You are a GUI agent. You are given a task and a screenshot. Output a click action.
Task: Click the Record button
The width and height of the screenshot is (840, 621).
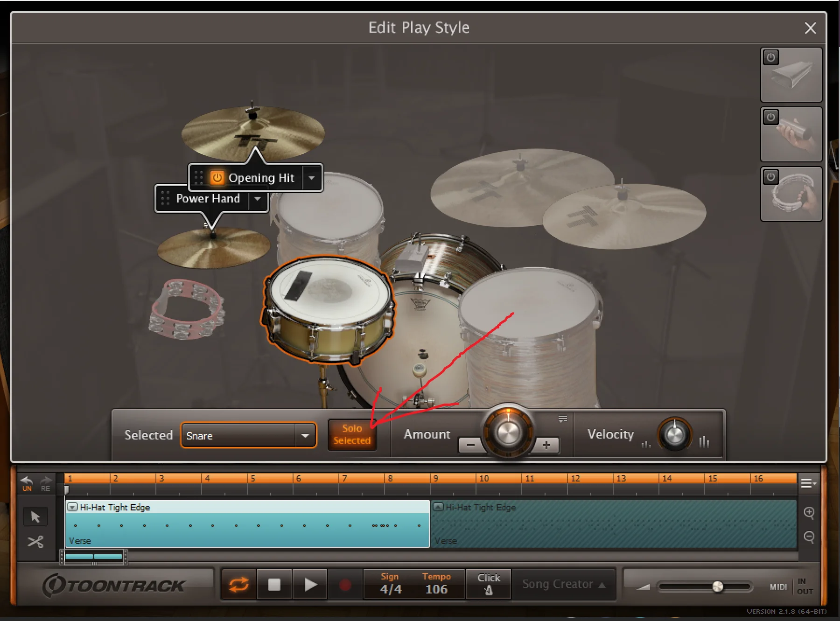coord(345,585)
